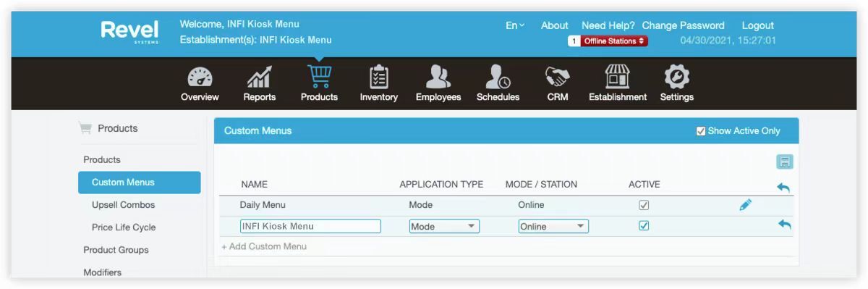This screenshot has height=289, width=868.
Task: Click APPLICATION TYPE column header
Action: (441, 185)
